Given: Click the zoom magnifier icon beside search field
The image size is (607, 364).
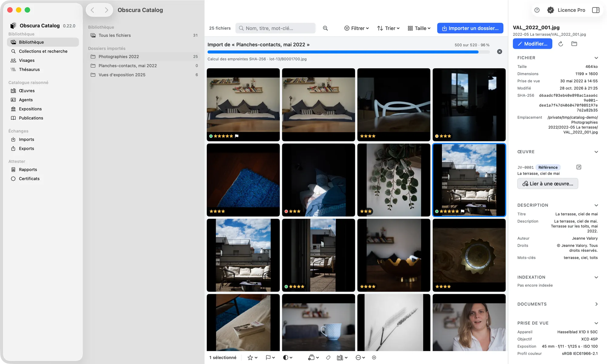Looking at the screenshot, I should pos(325,28).
